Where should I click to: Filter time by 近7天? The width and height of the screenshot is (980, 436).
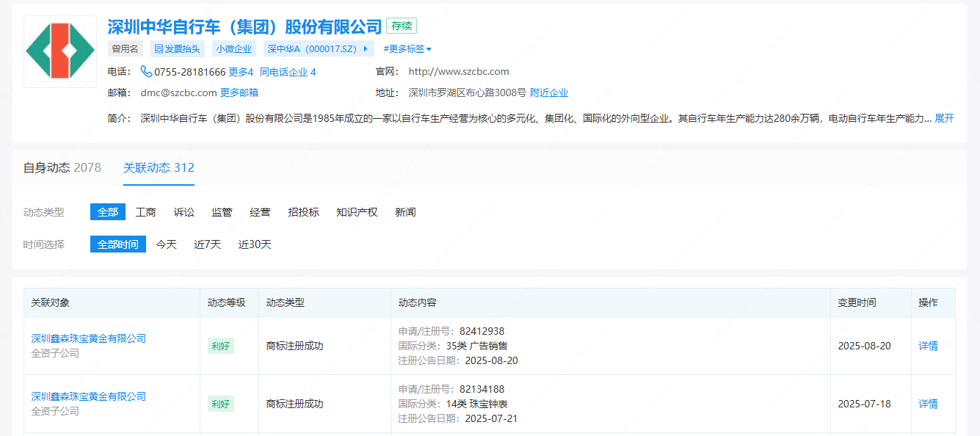(208, 244)
